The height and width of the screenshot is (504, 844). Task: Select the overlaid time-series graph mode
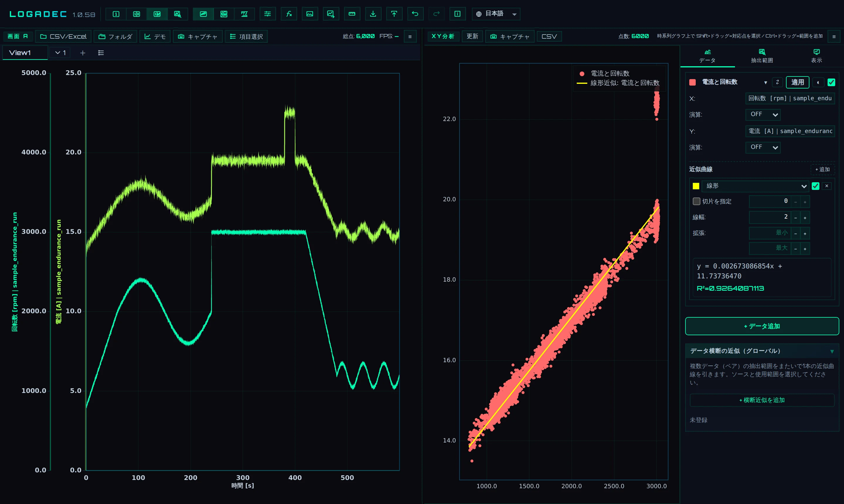tap(203, 14)
